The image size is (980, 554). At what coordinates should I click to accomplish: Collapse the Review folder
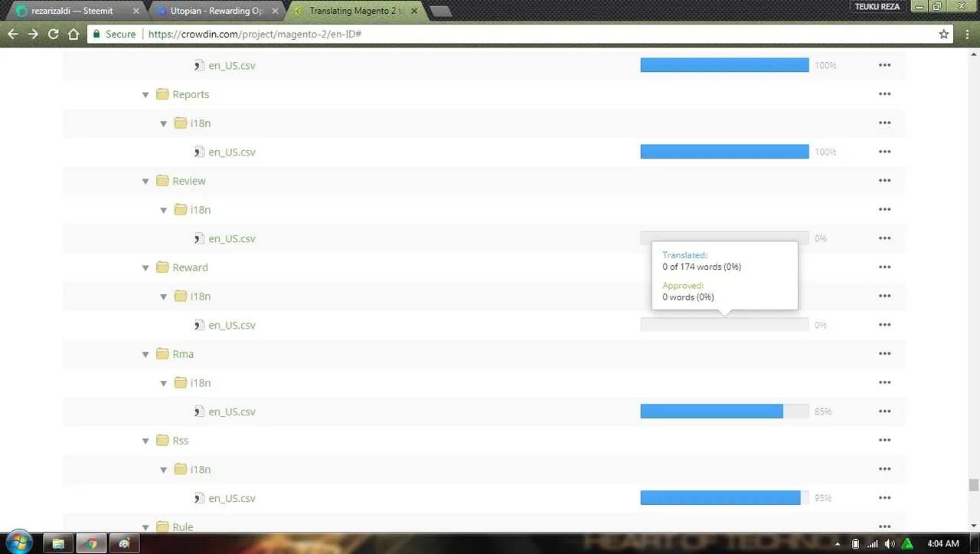point(145,182)
